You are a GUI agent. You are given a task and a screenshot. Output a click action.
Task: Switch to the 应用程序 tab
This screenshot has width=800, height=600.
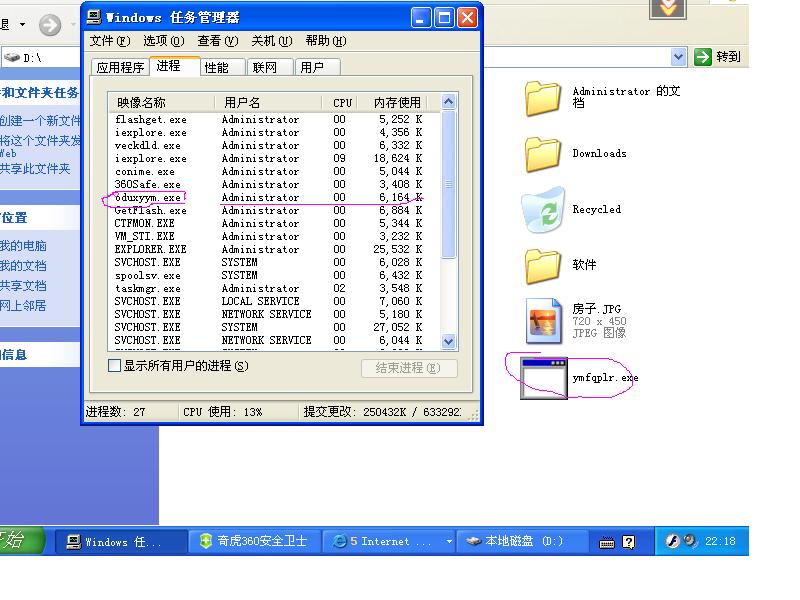click(x=120, y=67)
